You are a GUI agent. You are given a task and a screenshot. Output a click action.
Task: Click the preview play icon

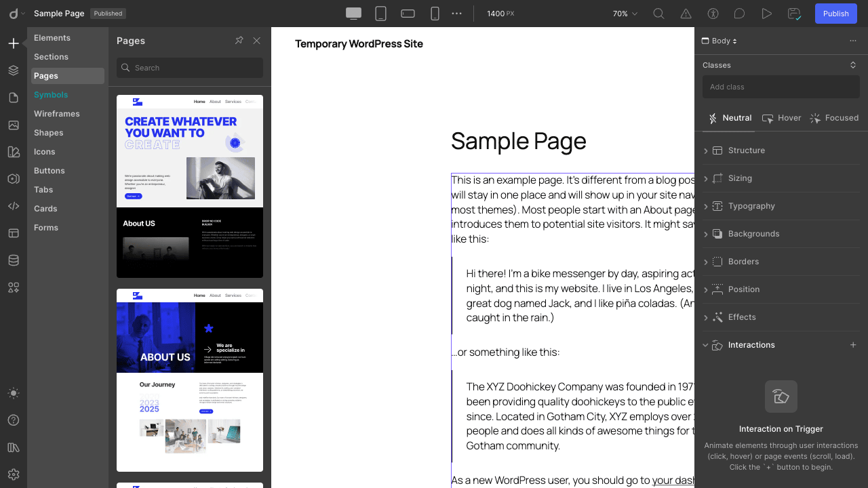[x=767, y=14]
